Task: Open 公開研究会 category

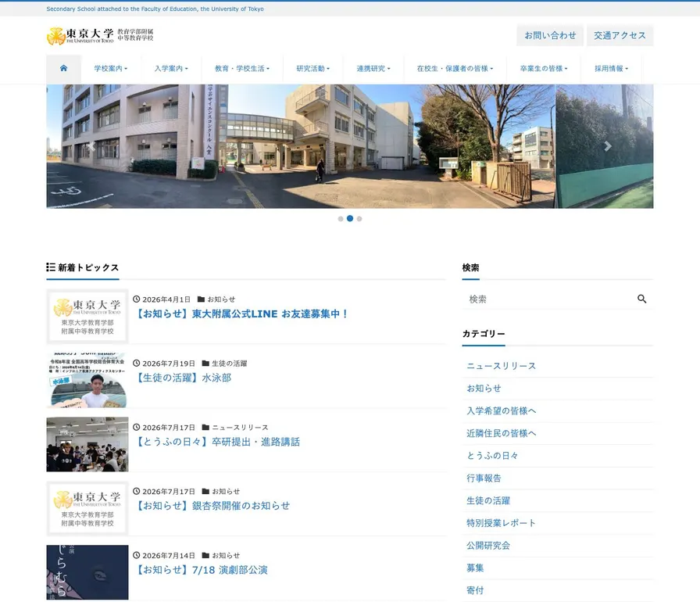Action: [x=488, y=545]
